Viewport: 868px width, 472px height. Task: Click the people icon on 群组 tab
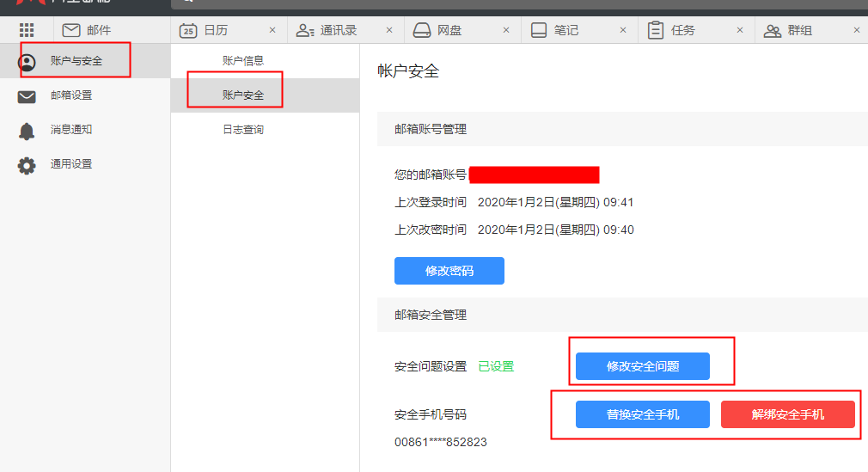[x=773, y=30]
